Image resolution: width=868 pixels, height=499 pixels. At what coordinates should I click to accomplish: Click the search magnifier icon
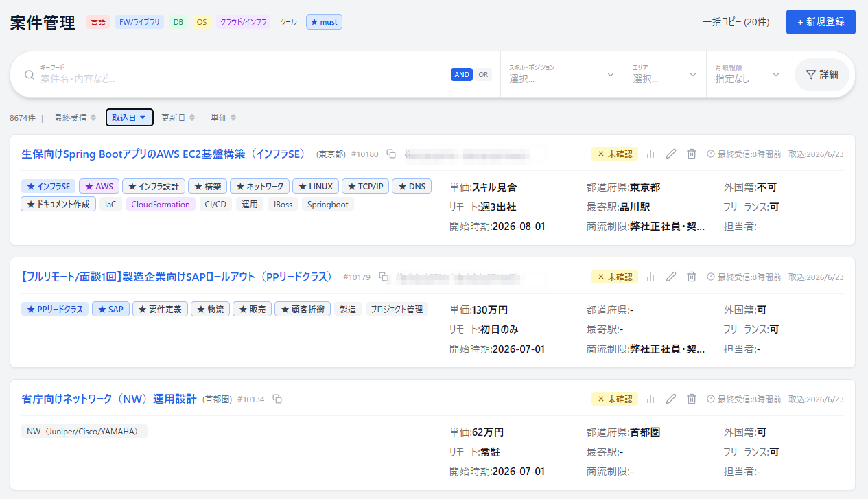pyautogui.click(x=30, y=75)
